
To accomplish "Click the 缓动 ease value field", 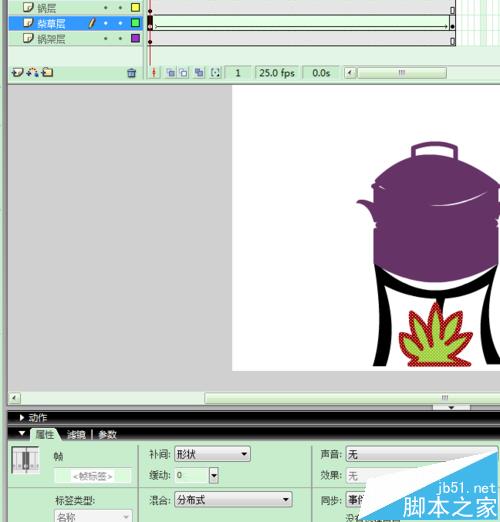I will [x=192, y=475].
